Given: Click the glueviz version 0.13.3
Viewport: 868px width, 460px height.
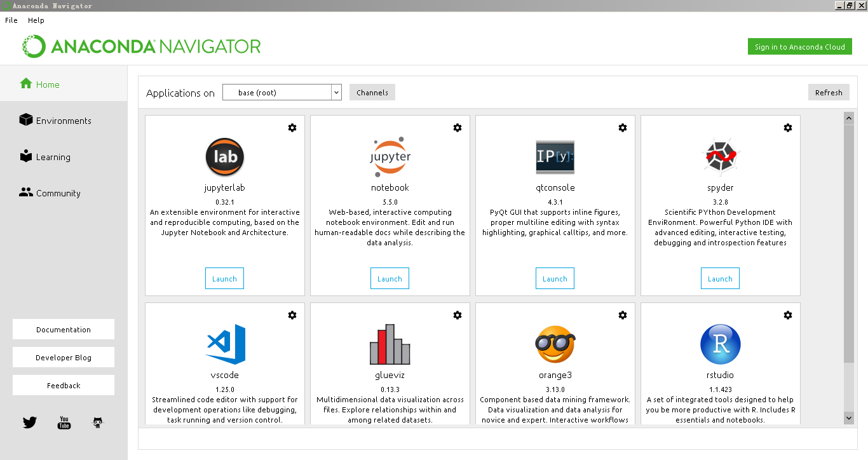Looking at the screenshot, I should pyautogui.click(x=390, y=389).
